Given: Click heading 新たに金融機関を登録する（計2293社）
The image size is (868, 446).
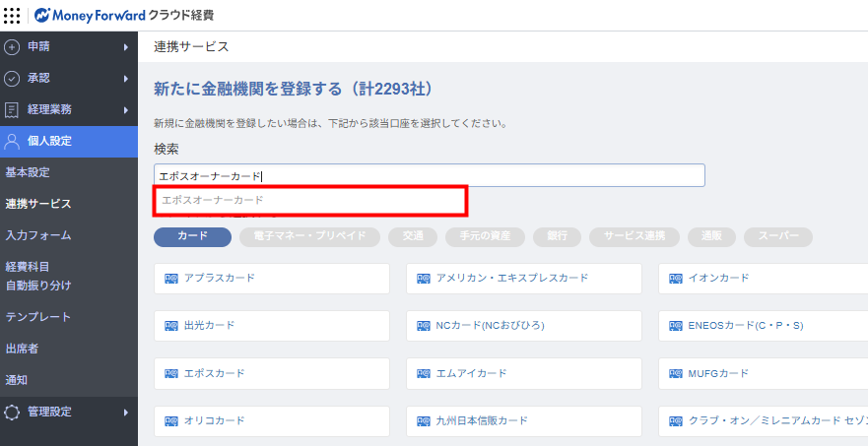Looking at the screenshot, I should pyautogui.click(x=293, y=90).
